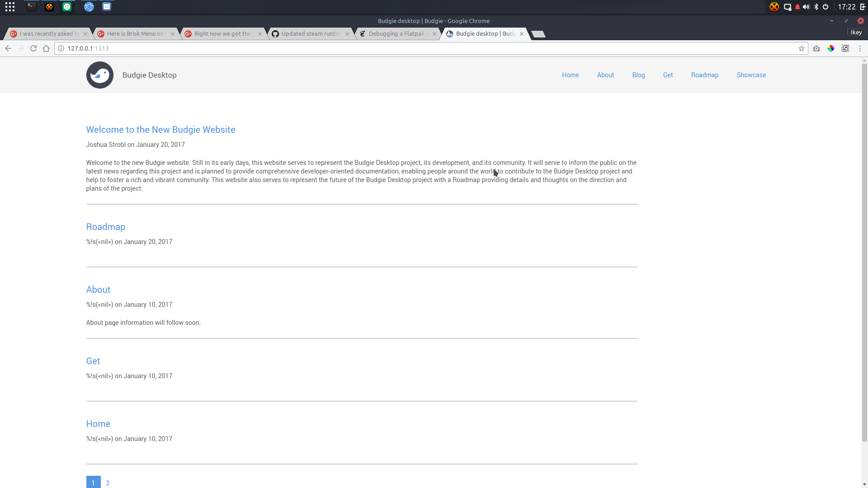This screenshot has width=868, height=488.
Task: Open the power menu indicator
Action: 826,7
